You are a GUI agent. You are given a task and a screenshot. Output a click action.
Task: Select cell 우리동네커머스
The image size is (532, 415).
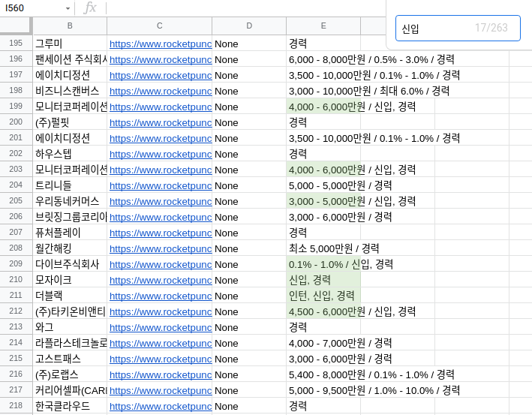pos(70,201)
